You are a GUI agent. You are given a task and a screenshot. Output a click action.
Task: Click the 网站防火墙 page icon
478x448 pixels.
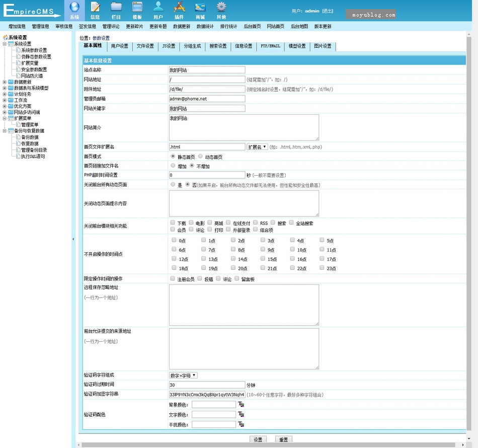click(x=18, y=76)
